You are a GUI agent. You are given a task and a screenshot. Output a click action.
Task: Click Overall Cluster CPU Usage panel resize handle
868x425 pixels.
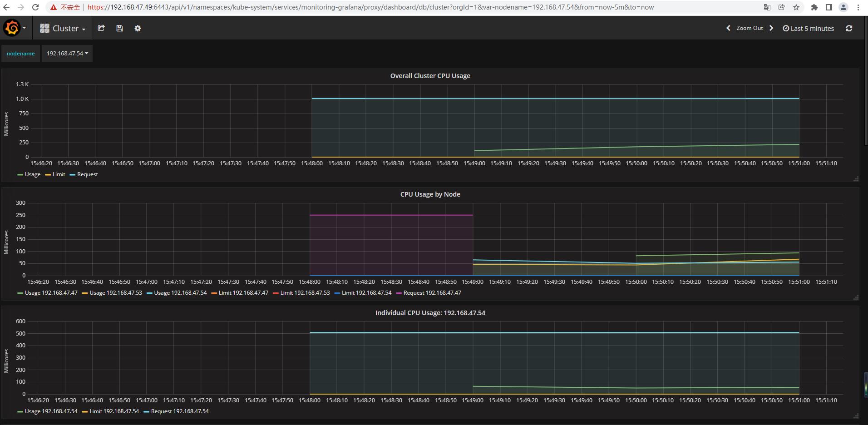pos(856,179)
